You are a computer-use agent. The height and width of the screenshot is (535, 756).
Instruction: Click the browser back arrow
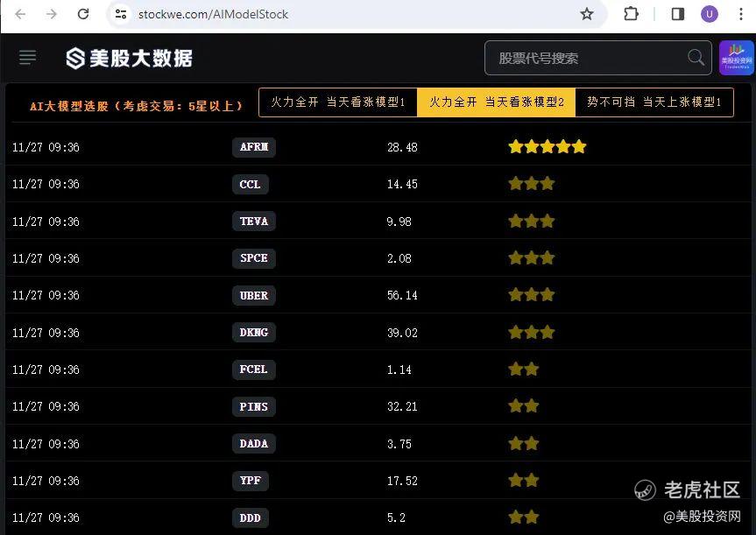point(20,14)
